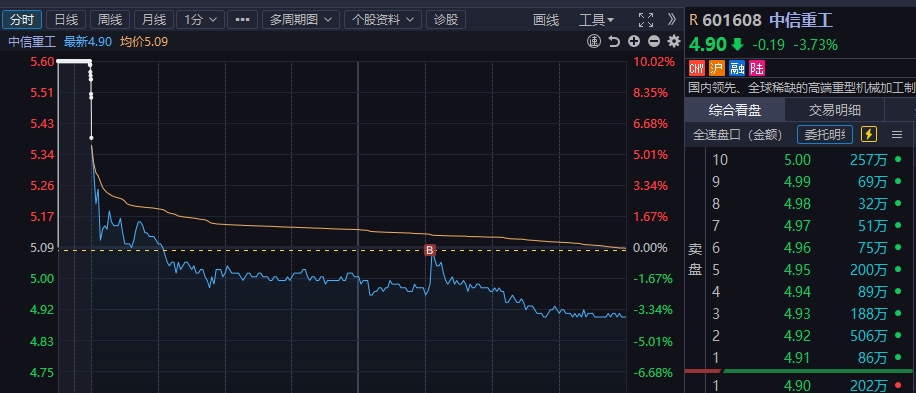Image resolution: width=916 pixels, height=393 pixels.
Task: Click the red B marker on chart
Action: pyautogui.click(x=430, y=251)
